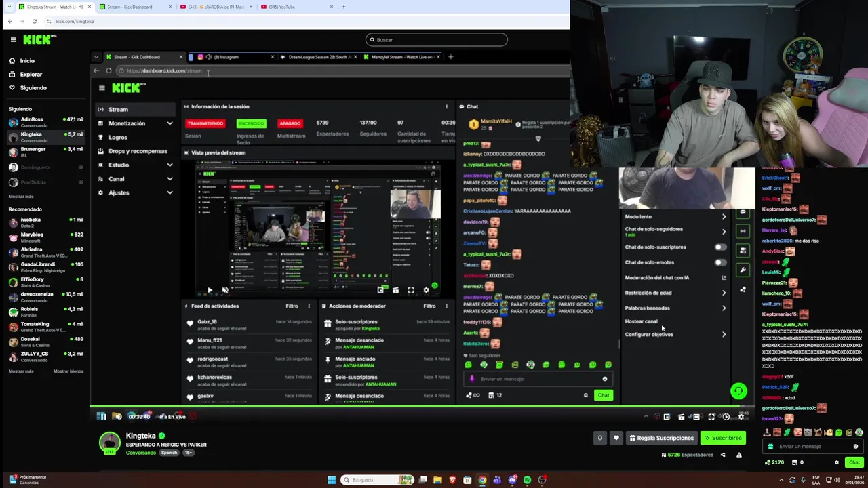Open Palabras baneadas submenu

[675, 308]
